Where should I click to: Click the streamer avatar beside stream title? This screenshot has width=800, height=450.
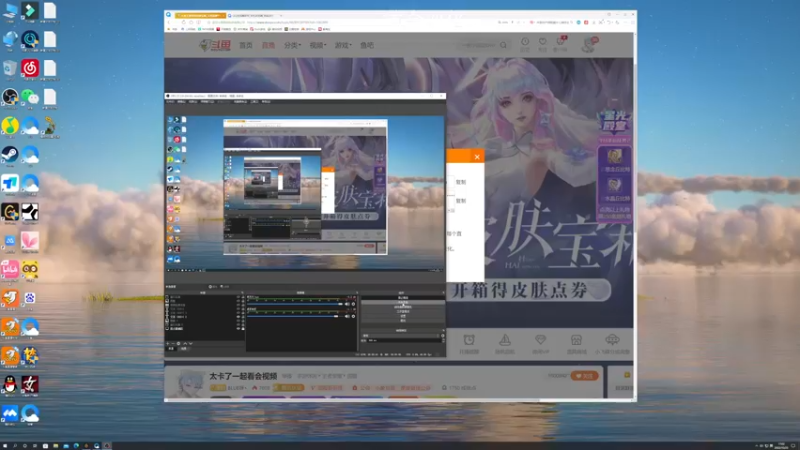[x=190, y=383]
